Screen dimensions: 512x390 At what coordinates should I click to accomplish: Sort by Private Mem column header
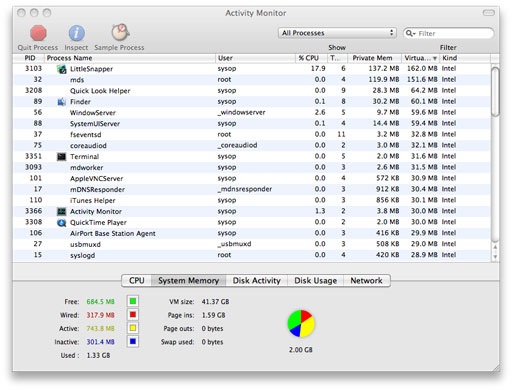coord(375,58)
